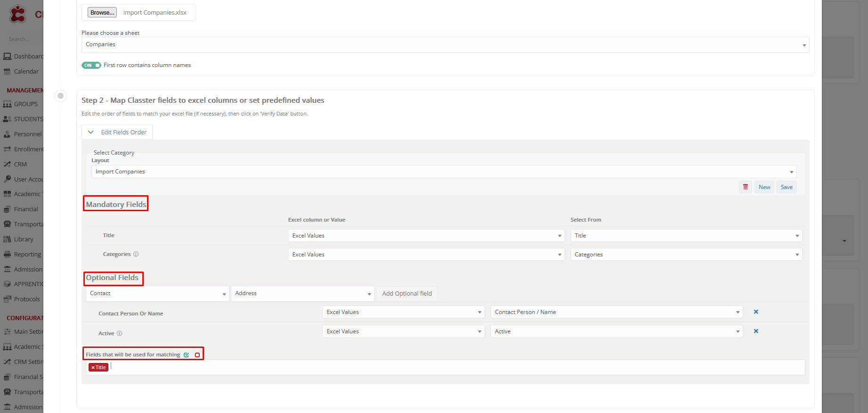Expand the Layout 'Import Companies' dropdown
The height and width of the screenshot is (413, 868).
[443, 172]
